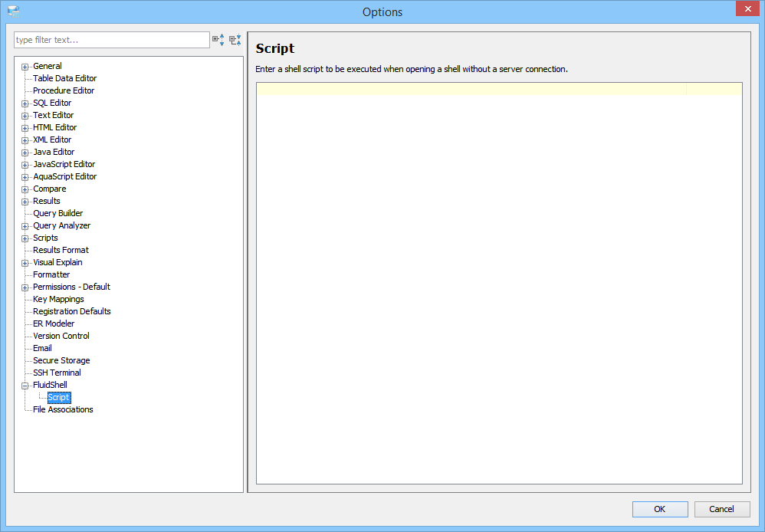Open the Results Format options
The height and width of the screenshot is (532, 765).
(61, 250)
